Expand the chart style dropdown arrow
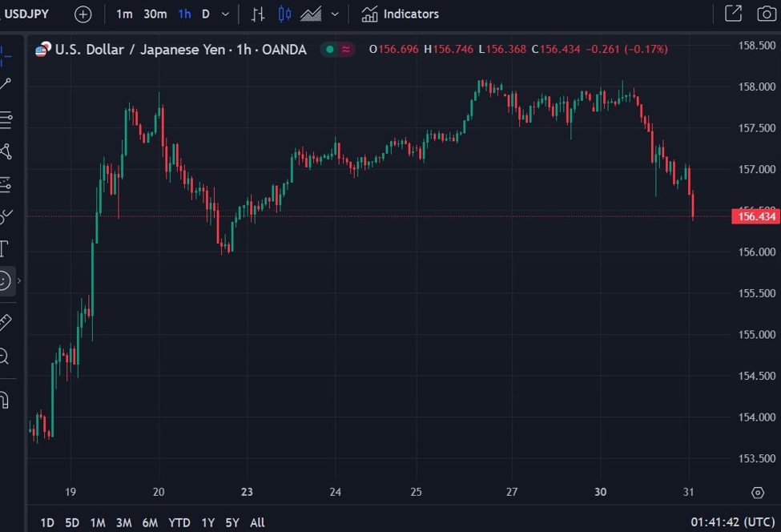The image size is (781, 532). [335, 14]
